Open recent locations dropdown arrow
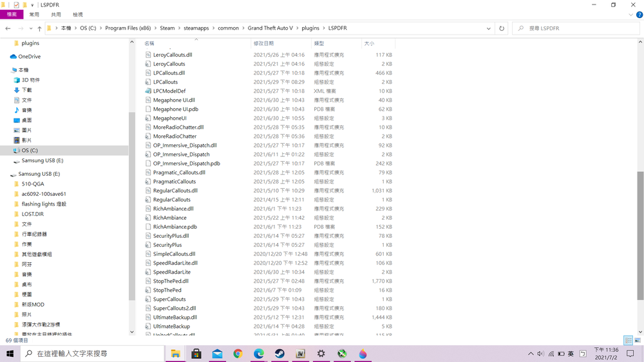Viewport: 644px width, 362px height. coord(31,28)
